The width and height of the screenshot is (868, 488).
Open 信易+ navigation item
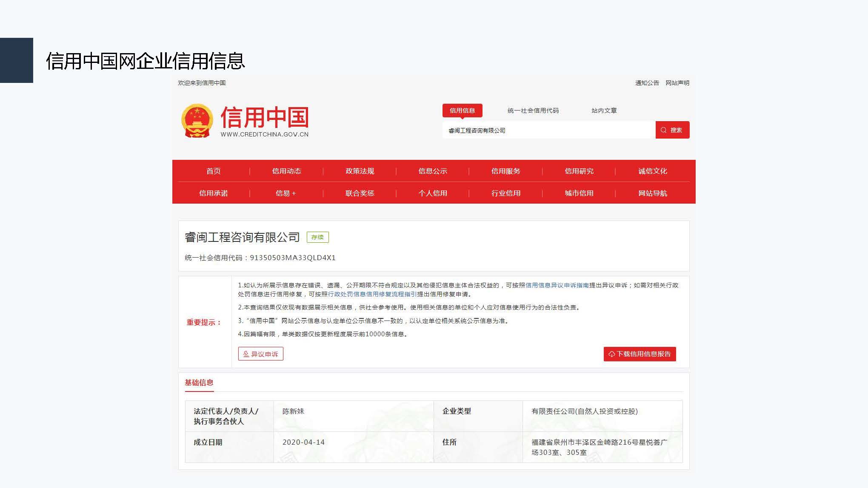point(286,193)
